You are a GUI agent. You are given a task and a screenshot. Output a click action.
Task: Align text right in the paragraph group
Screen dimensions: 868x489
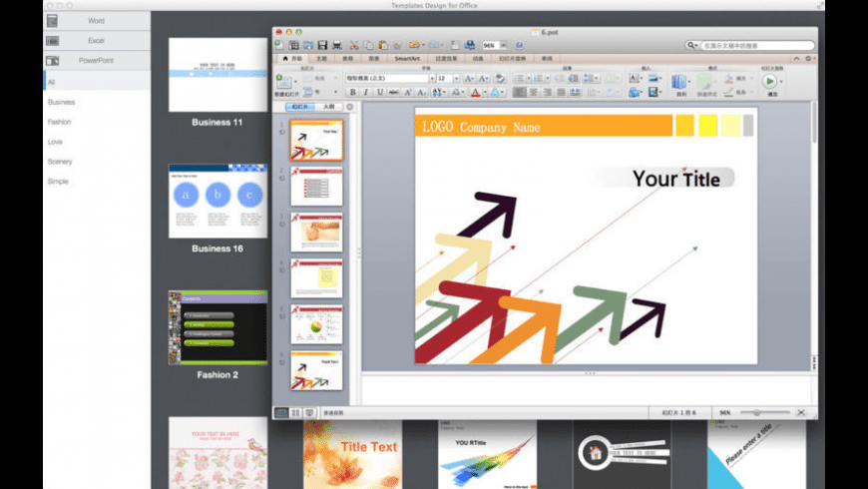tap(547, 93)
